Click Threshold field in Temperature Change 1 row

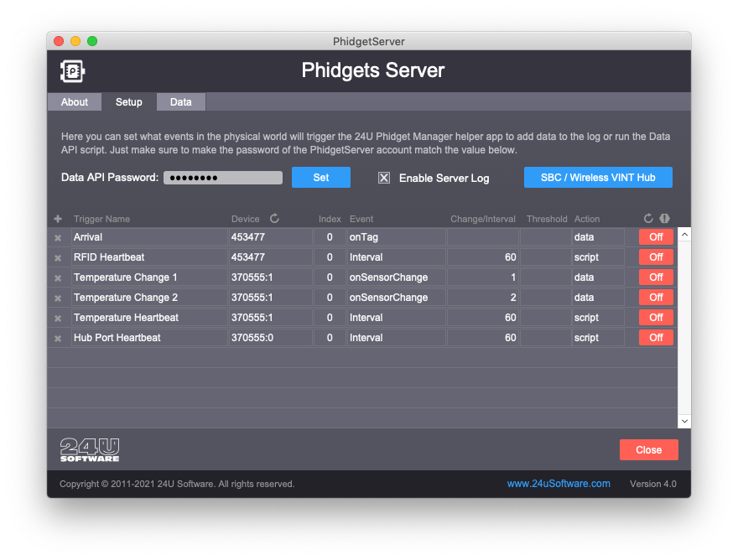pos(545,277)
